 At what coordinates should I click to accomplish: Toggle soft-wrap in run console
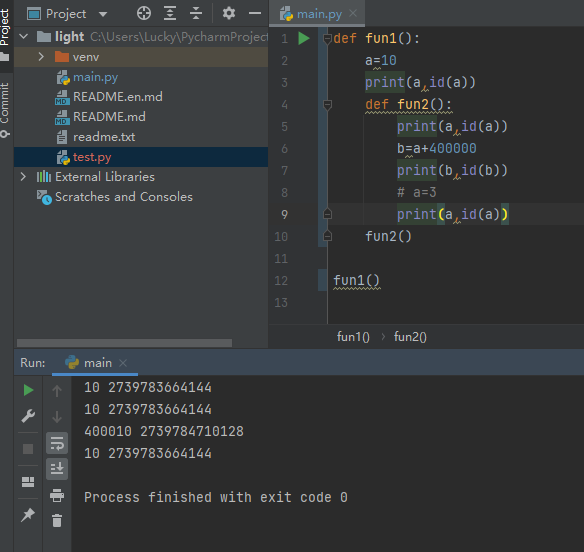(x=57, y=443)
